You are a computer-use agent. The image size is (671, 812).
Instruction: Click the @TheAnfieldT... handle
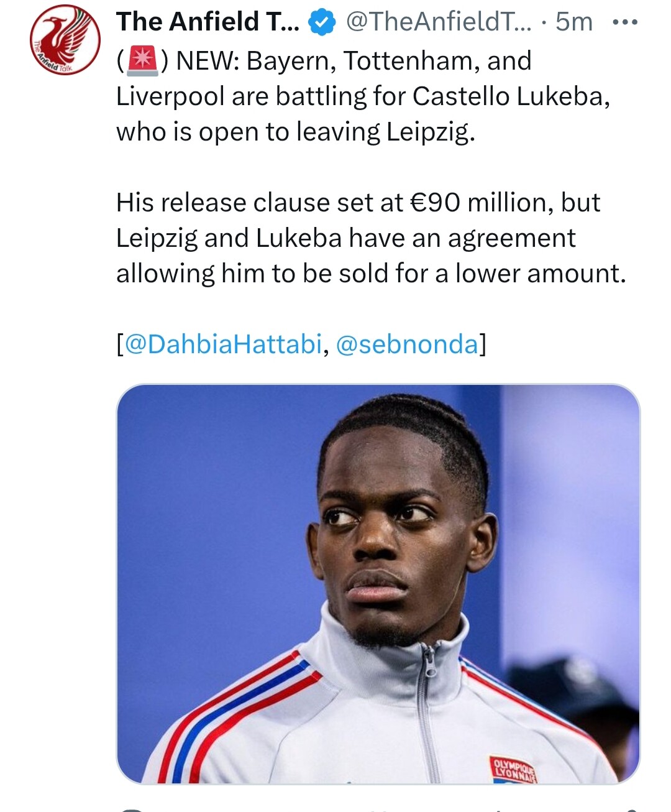coord(438,22)
